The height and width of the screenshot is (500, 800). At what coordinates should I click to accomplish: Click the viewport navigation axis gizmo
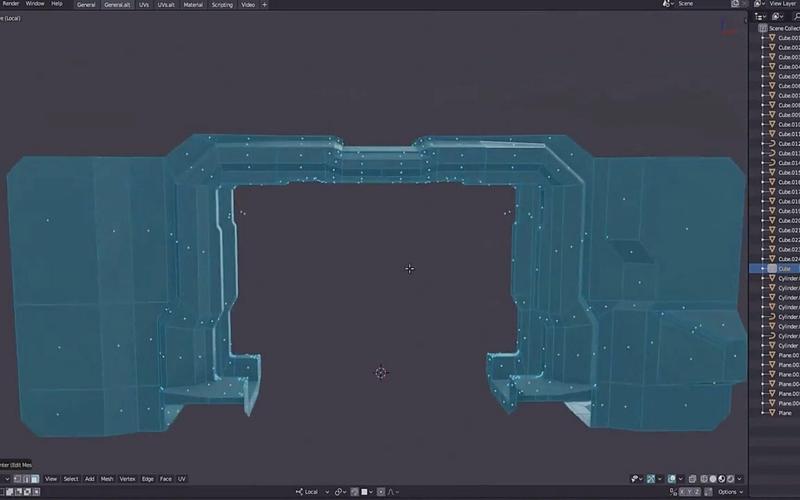point(728,27)
